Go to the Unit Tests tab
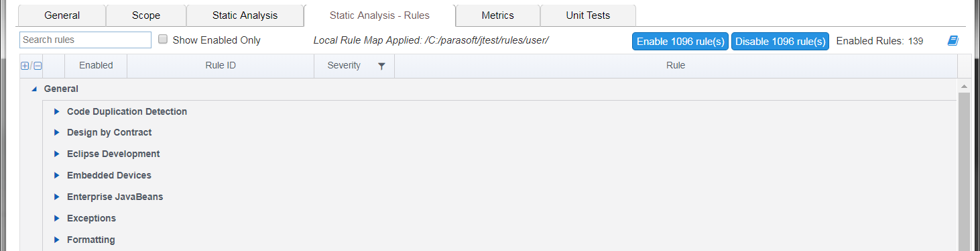 coord(588,15)
